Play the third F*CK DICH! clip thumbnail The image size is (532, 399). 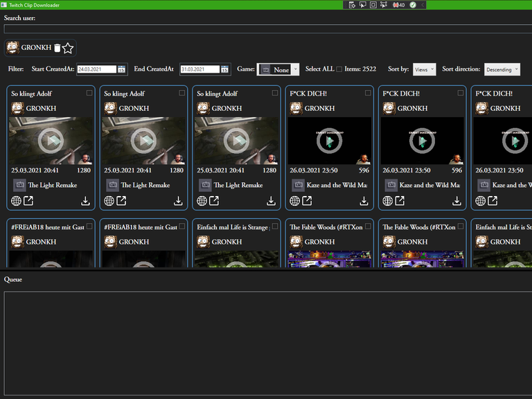(503, 141)
